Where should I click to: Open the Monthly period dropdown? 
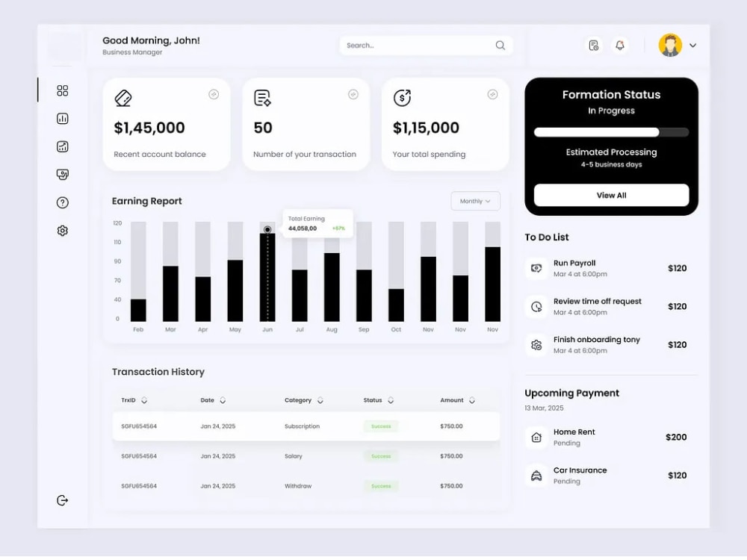coord(475,201)
